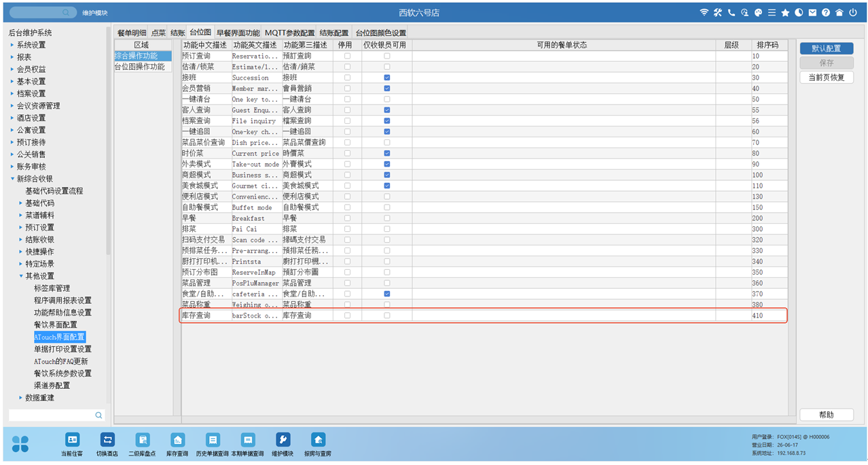Toggle 停用 checkbox for 早餐 row

[x=348, y=218]
